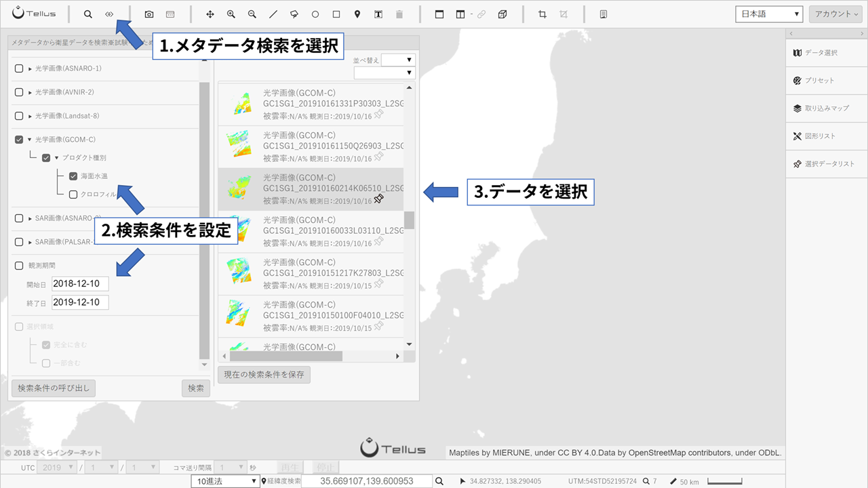Select the map pin marker tool
Viewport: 868px width, 488px height.
[357, 14]
